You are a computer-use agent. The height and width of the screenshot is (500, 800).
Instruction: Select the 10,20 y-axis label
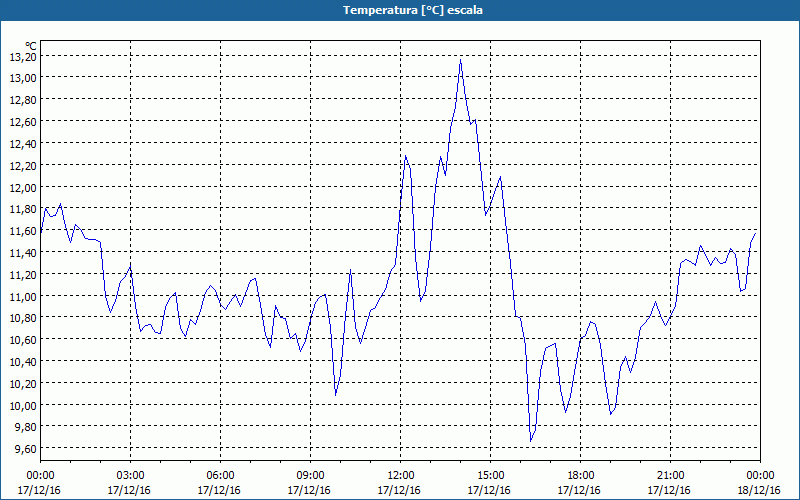[23, 384]
